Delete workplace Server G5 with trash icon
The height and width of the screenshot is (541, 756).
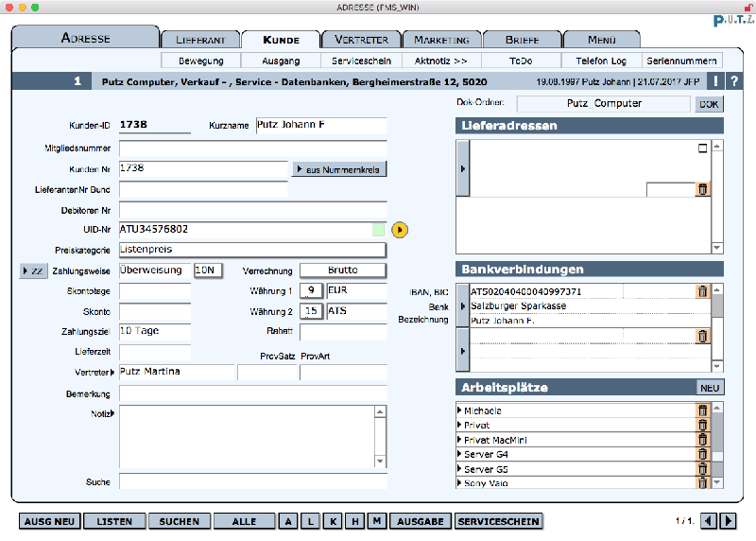(702, 468)
